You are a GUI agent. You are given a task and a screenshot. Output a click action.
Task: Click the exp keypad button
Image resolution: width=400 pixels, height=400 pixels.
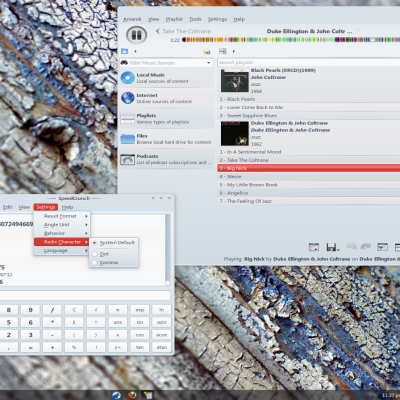point(140,310)
